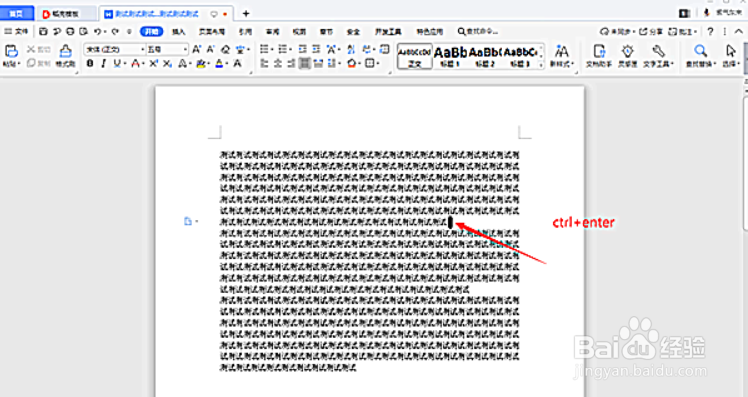Click the Paste clipboard icon

click(x=11, y=51)
